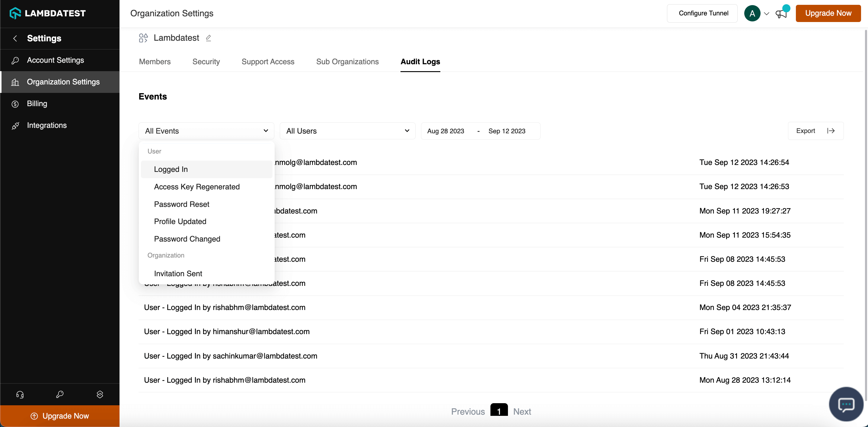
Task: Open the announcements megaphone icon
Action: pyautogui.click(x=781, y=14)
